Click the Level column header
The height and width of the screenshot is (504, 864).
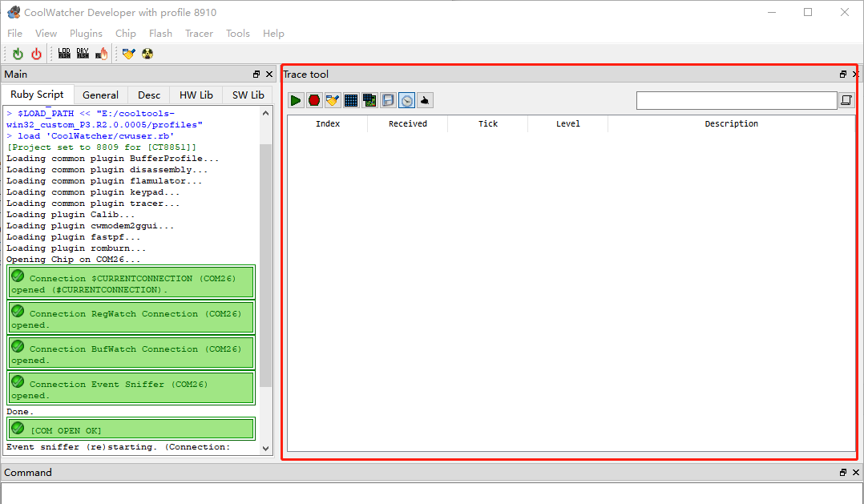pyautogui.click(x=568, y=124)
